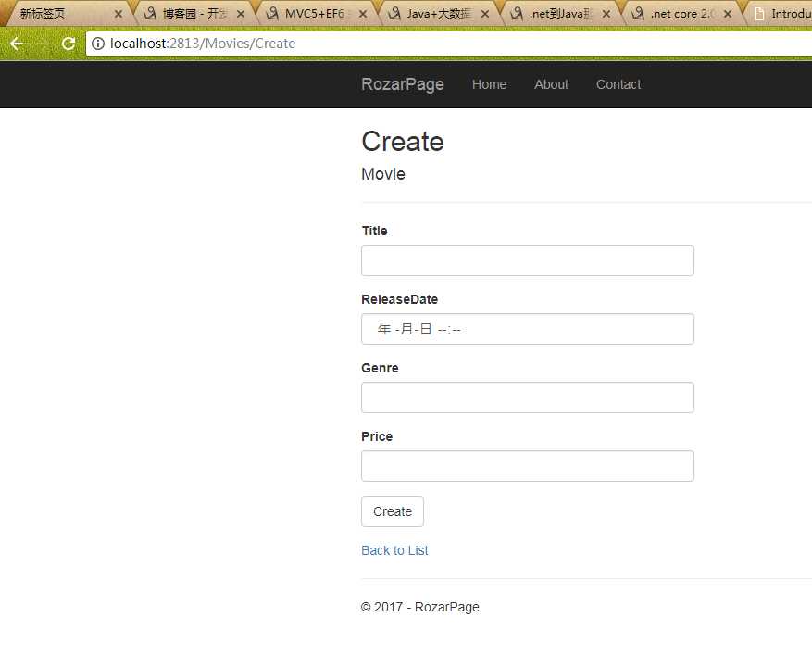Close the 博客园 tab
The width and height of the screenshot is (812, 655).
coord(241,14)
